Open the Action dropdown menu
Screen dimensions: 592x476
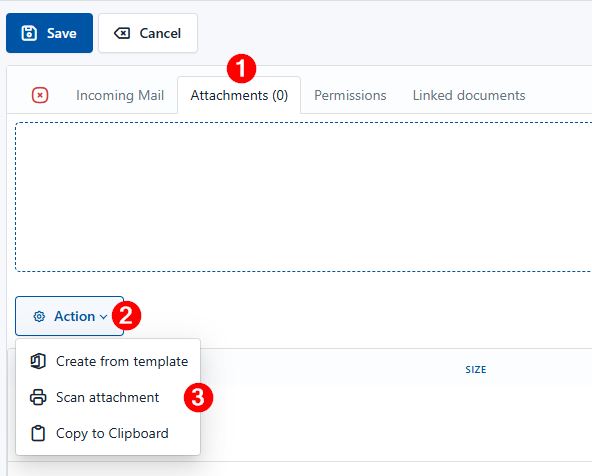69,316
